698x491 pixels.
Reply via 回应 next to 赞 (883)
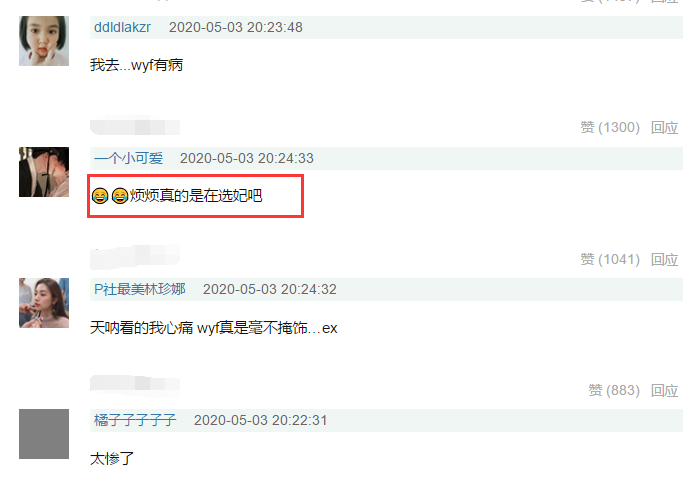click(x=664, y=390)
